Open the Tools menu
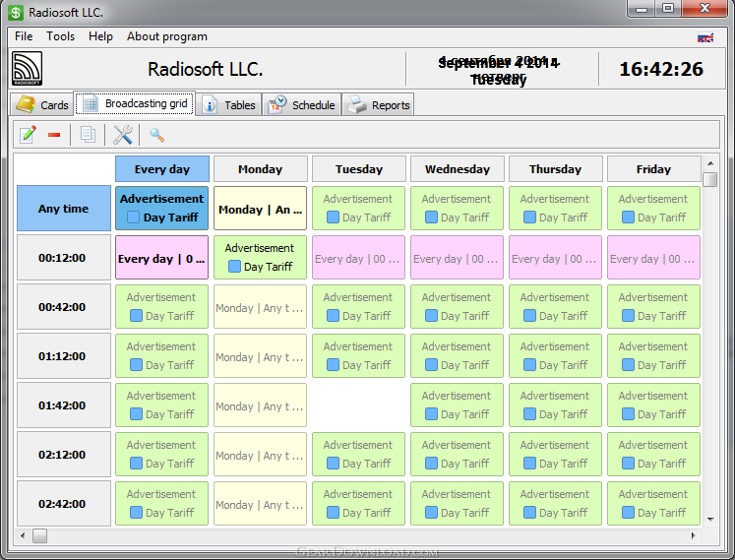This screenshot has height=560, width=735. tap(60, 36)
